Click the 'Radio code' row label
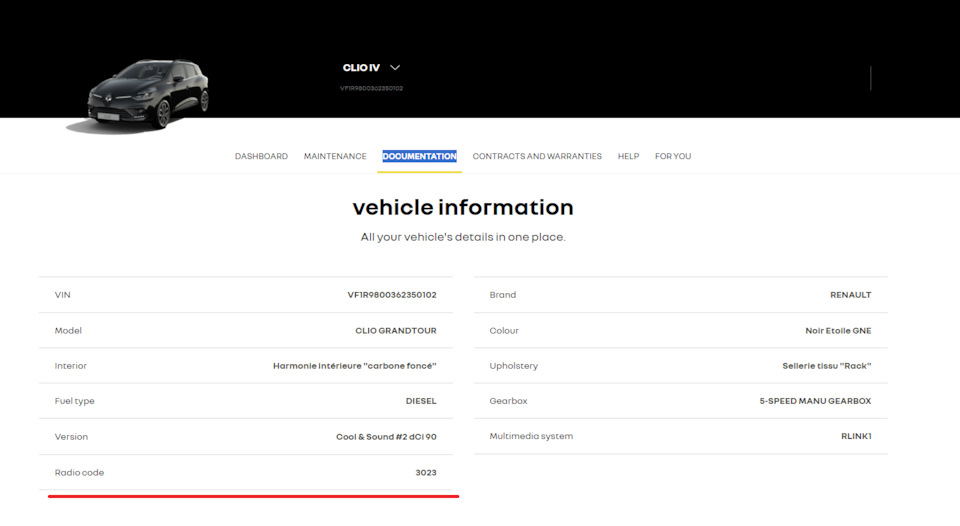Image resolution: width=960 pixels, height=526 pixels. tap(79, 473)
